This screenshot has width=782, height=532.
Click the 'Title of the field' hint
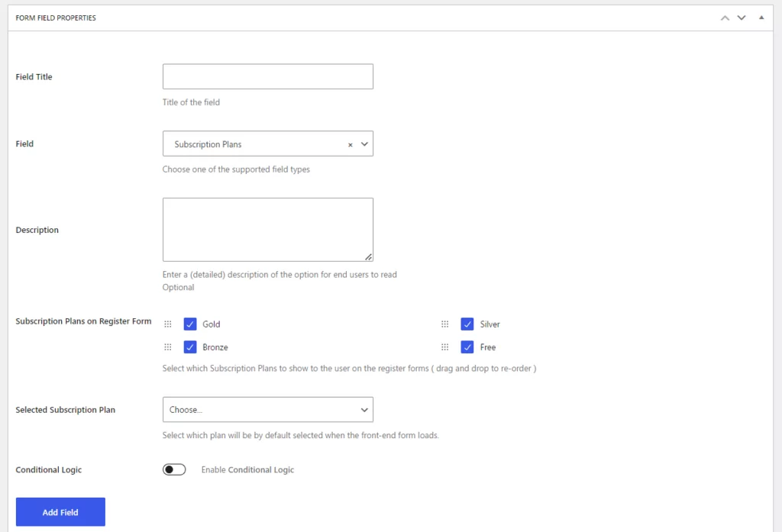(x=191, y=102)
